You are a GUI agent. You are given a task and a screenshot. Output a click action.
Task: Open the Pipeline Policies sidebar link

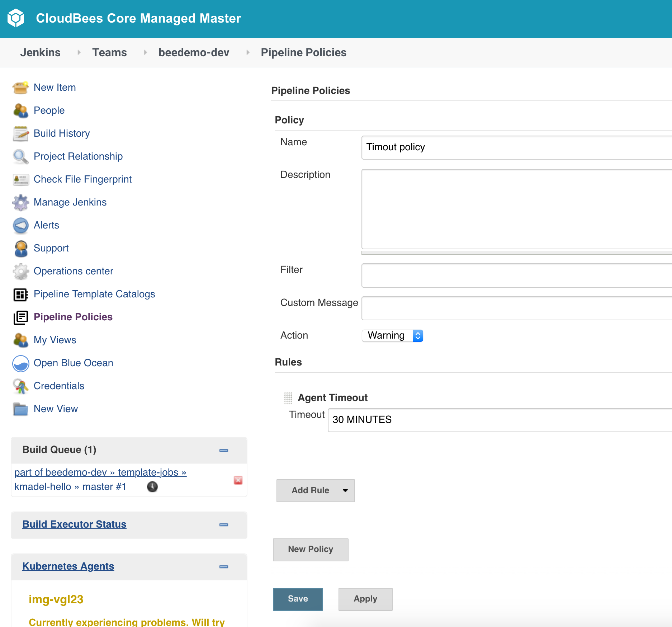pos(73,317)
